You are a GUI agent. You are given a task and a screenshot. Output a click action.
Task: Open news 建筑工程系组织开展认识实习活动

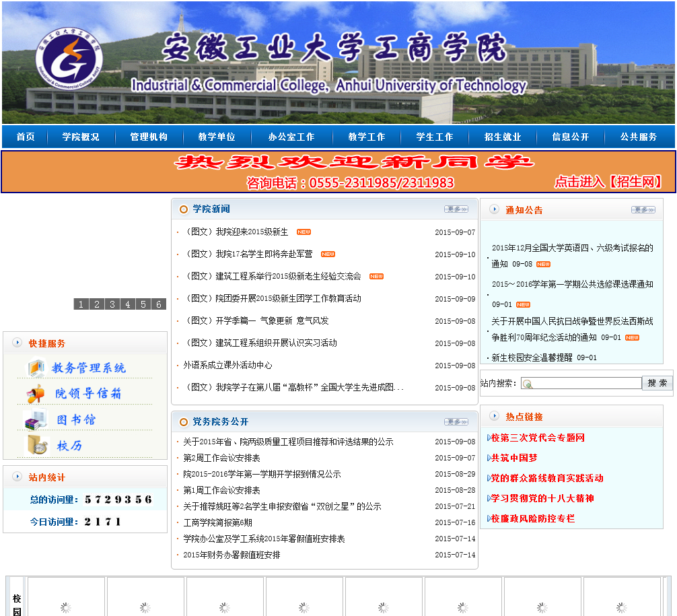click(x=260, y=343)
